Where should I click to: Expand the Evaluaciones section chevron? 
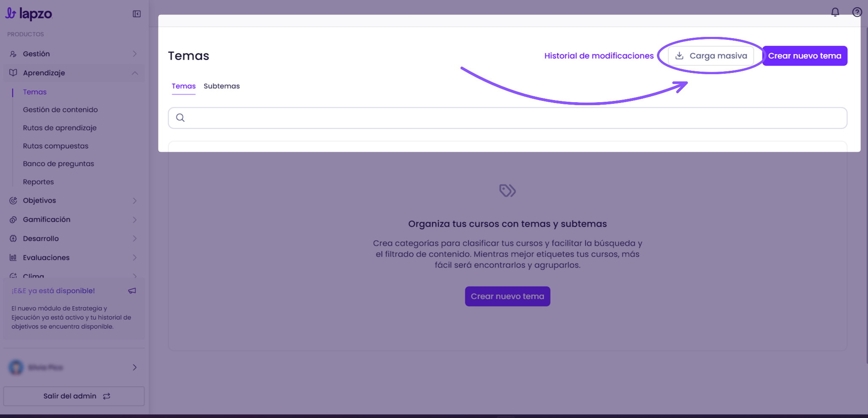click(135, 258)
